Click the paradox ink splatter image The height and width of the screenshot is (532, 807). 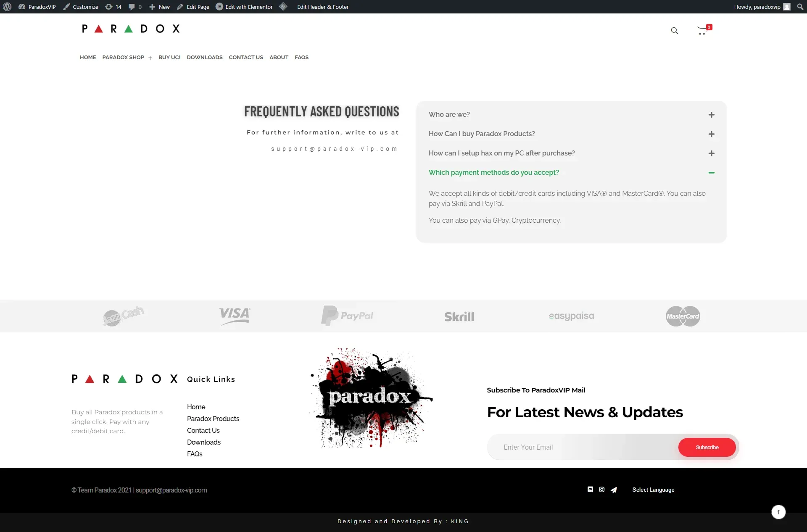tap(371, 398)
